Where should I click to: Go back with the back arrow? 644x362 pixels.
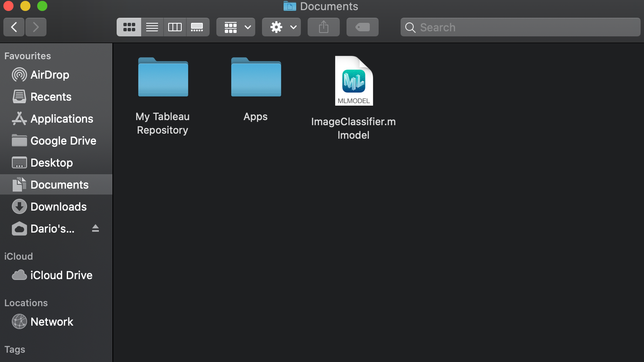(14, 27)
